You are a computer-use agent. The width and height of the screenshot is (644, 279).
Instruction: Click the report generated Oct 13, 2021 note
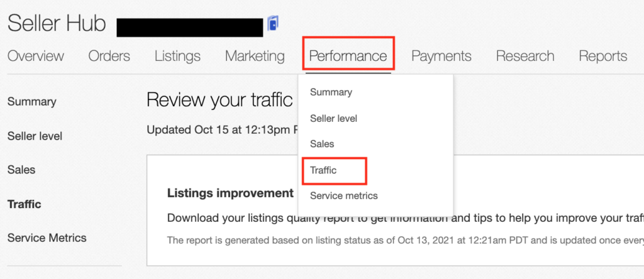click(x=406, y=240)
